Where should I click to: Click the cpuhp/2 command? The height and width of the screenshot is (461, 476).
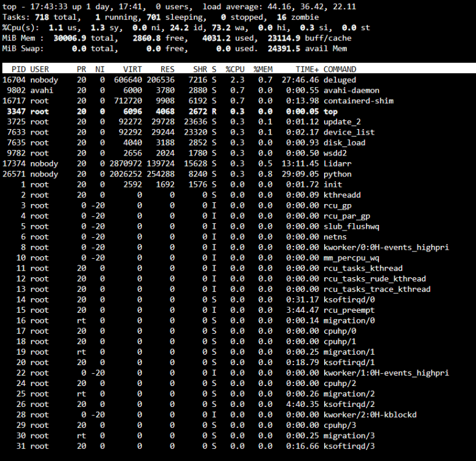tap(339, 384)
